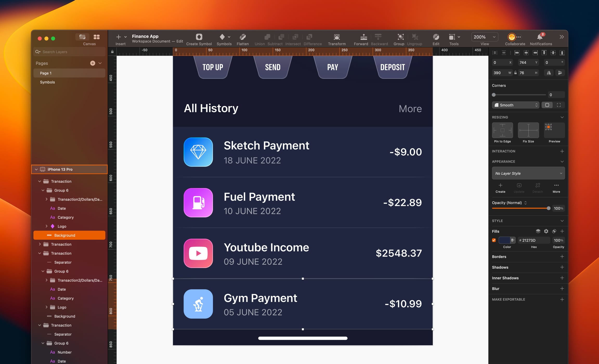This screenshot has height=364, width=599.
Task: Click the Create Symbol toolbar icon
Action: tap(199, 37)
